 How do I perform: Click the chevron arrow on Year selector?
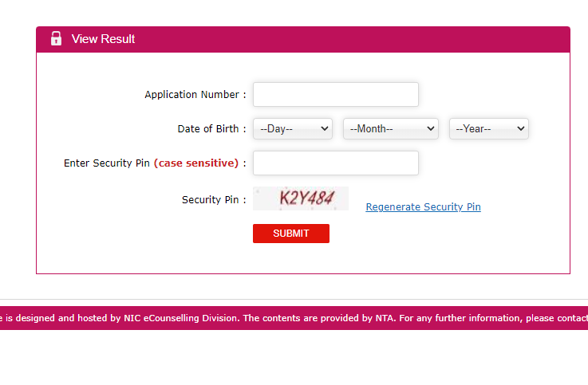(x=521, y=128)
